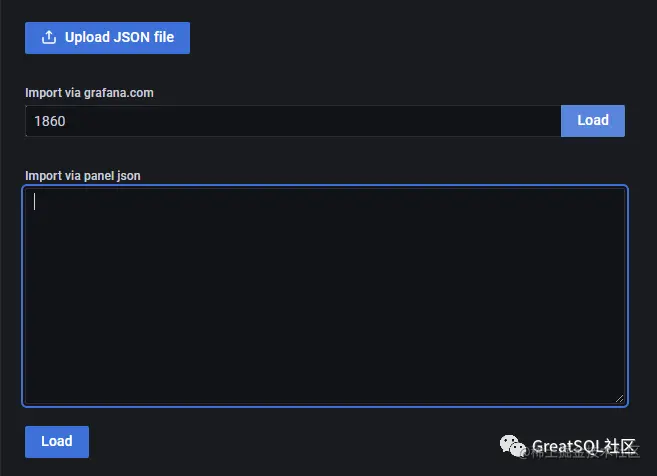The width and height of the screenshot is (657, 476).
Task: Click the Upload JSON file button
Action: click(x=107, y=38)
